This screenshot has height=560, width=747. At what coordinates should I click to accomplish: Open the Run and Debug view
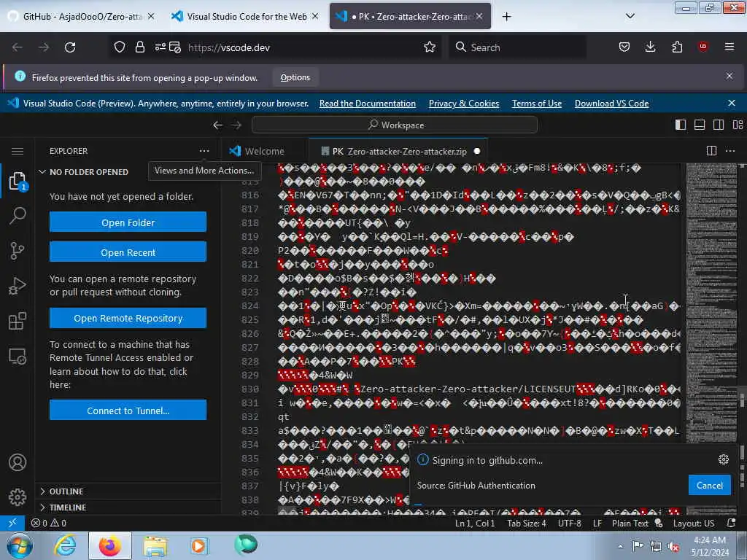point(18,286)
